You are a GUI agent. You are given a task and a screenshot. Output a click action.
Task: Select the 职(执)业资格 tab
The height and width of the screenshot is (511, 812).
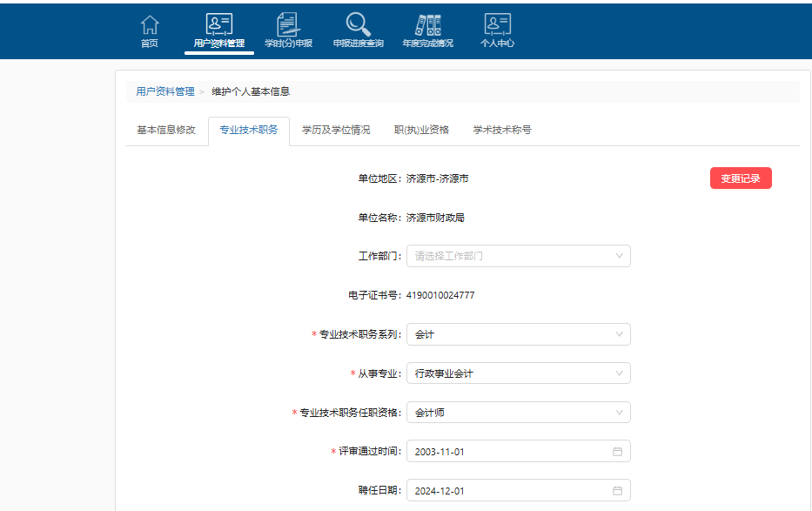(x=421, y=130)
